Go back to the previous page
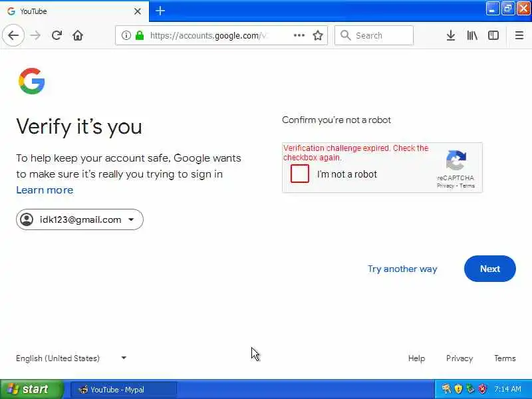The image size is (532, 399). tap(13, 35)
